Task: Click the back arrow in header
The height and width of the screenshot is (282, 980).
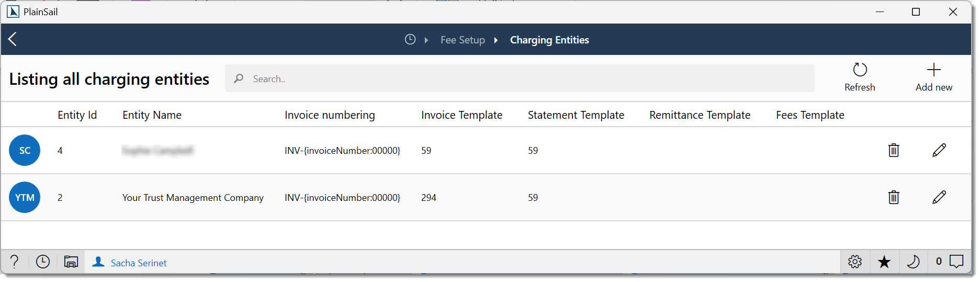Action: (x=13, y=39)
